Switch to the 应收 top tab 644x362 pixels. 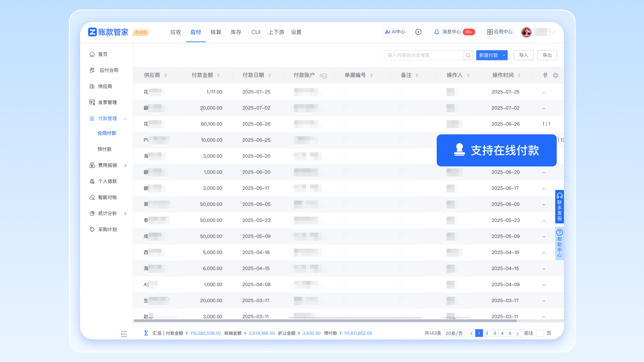click(175, 32)
